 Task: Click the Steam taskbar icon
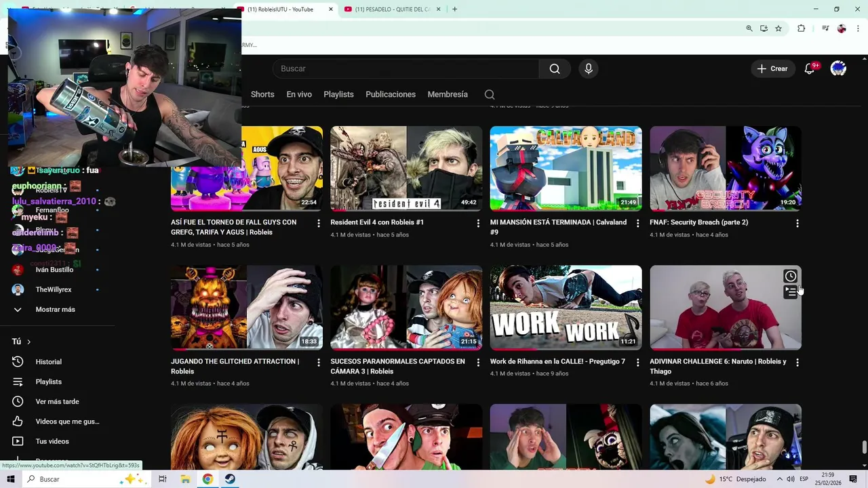[x=230, y=479]
